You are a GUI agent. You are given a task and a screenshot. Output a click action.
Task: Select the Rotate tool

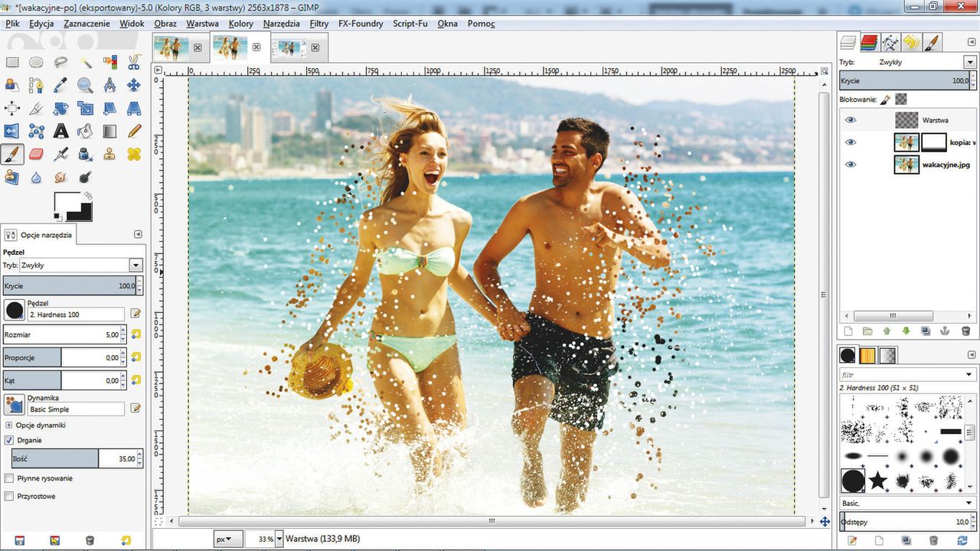61,108
